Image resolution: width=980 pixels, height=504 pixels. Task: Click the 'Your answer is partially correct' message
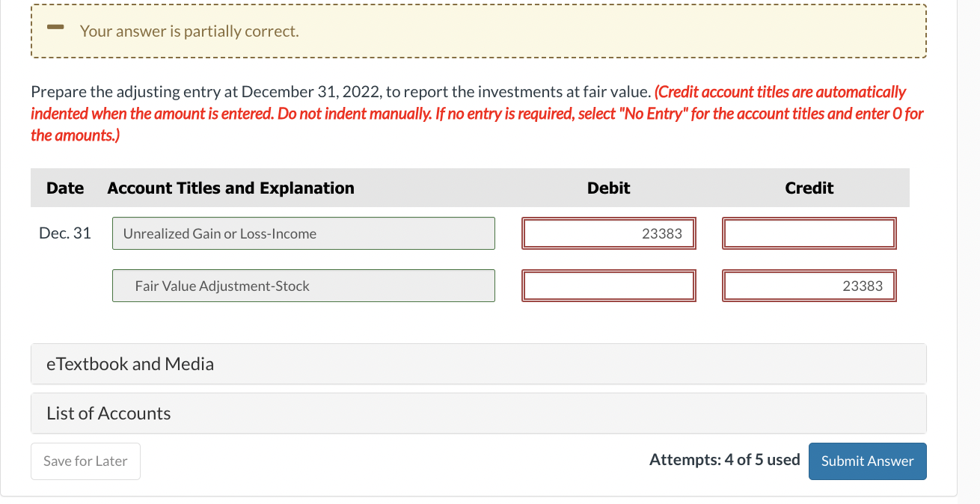click(189, 31)
